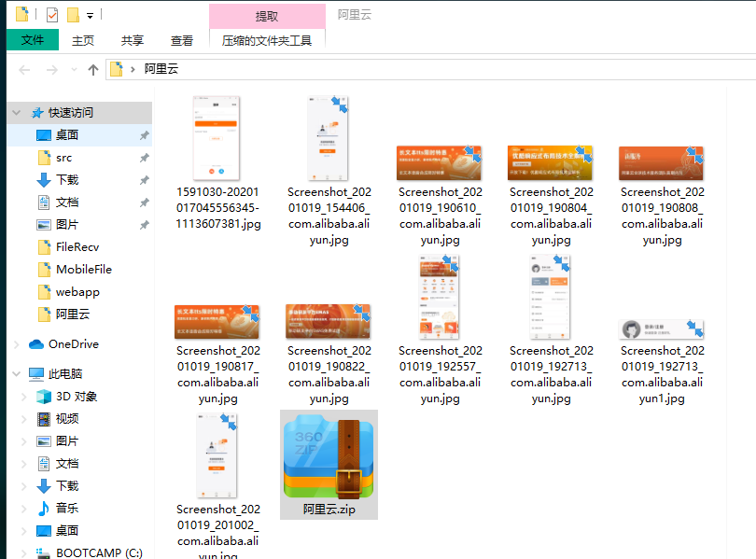Select Screenshot_20201019_190804 banner thumbnail
This screenshot has height=559, width=756.
pyautogui.click(x=550, y=163)
